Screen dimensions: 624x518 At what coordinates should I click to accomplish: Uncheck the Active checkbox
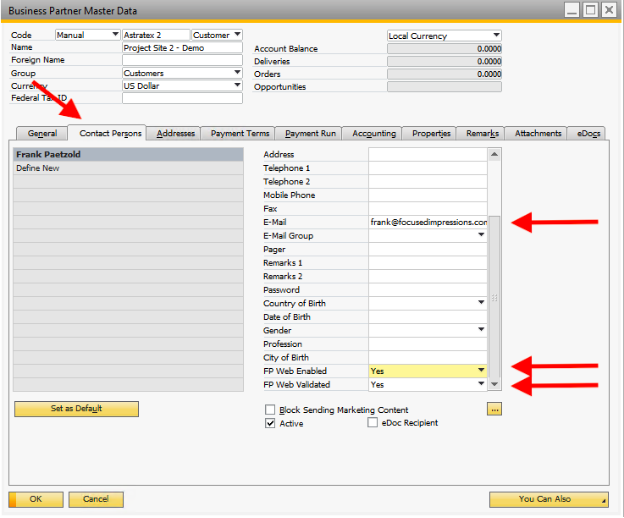click(270, 423)
